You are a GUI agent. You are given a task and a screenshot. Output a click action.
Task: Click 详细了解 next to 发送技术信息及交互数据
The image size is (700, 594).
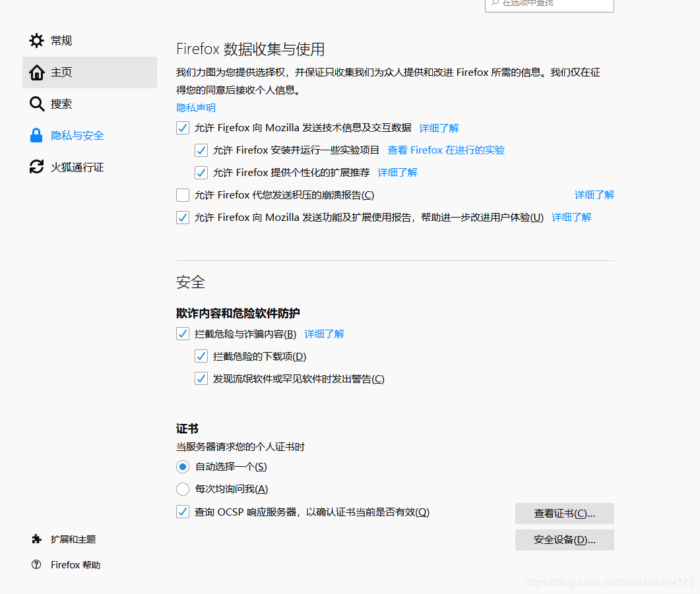pos(439,128)
